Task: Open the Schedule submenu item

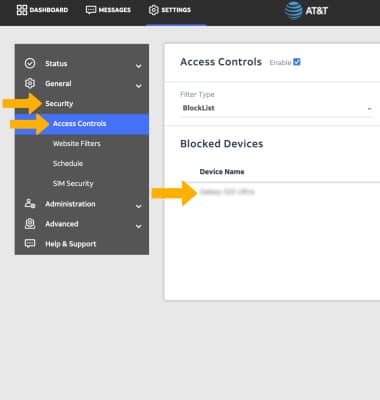Action: pyautogui.click(x=68, y=164)
